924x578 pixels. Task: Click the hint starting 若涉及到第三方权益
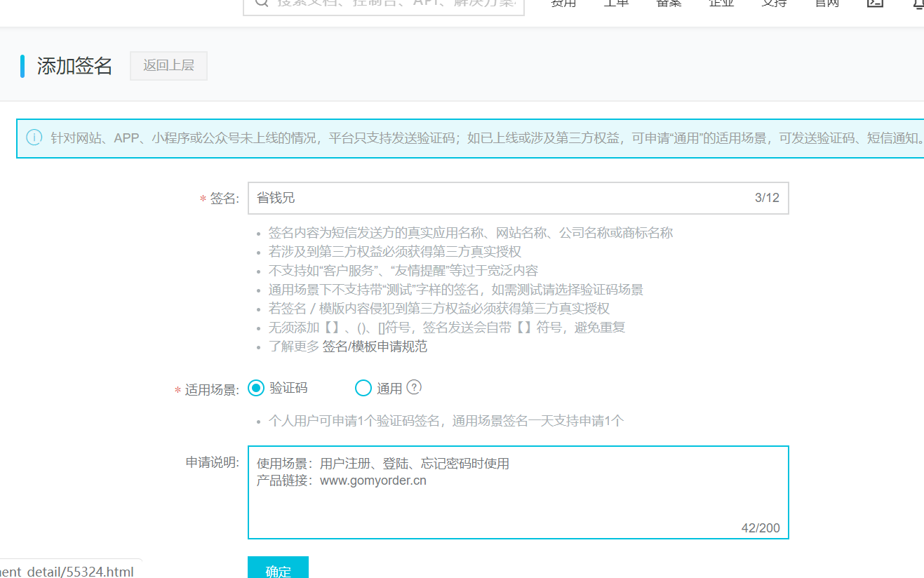pyautogui.click(x=394, y=252)
